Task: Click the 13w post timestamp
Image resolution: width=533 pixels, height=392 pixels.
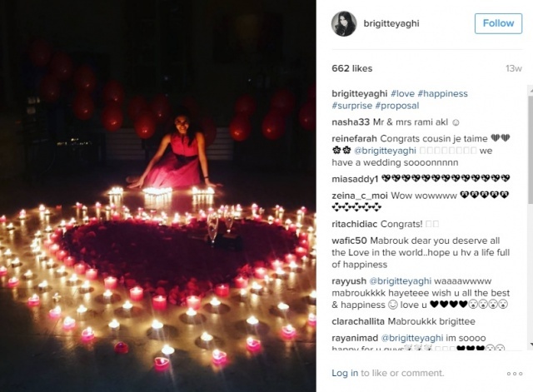Action: [x=514, y=68]
